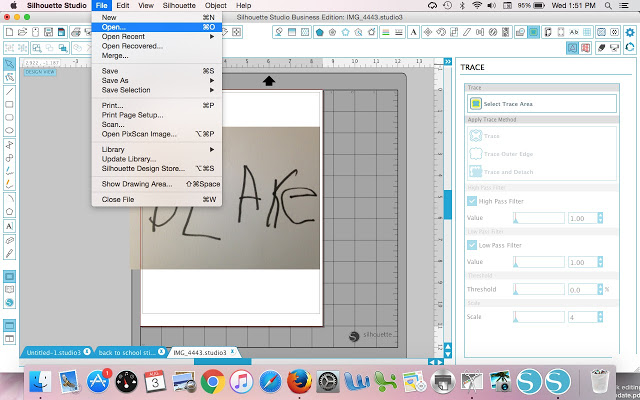640x400 pixels.
Task: Choose Open... from the File menu
Action: 157,27
